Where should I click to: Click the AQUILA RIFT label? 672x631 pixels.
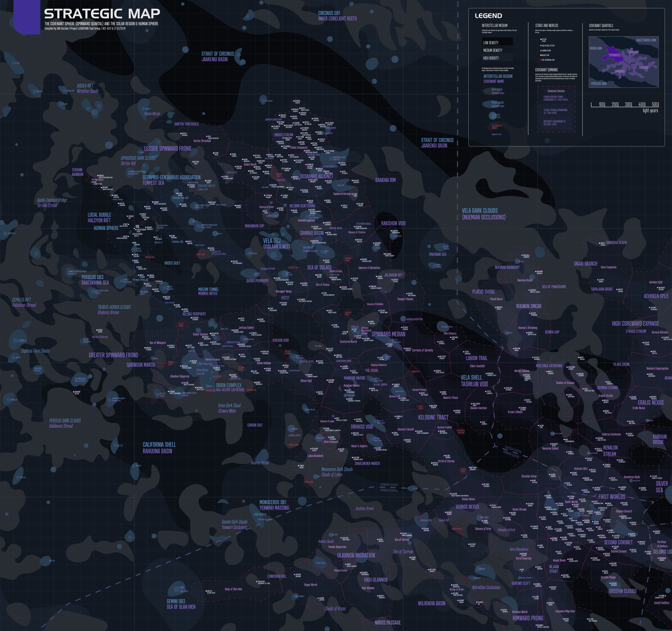coord(85,86)
